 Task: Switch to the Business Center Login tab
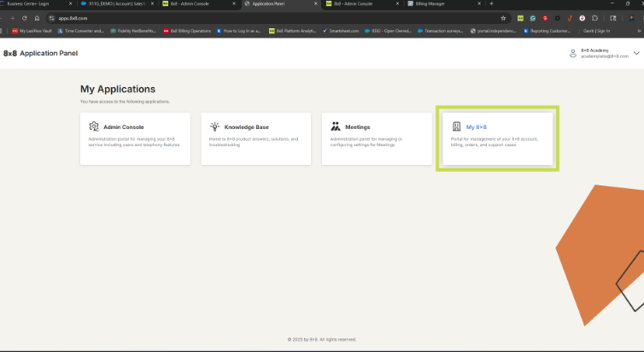pos(34,4)
